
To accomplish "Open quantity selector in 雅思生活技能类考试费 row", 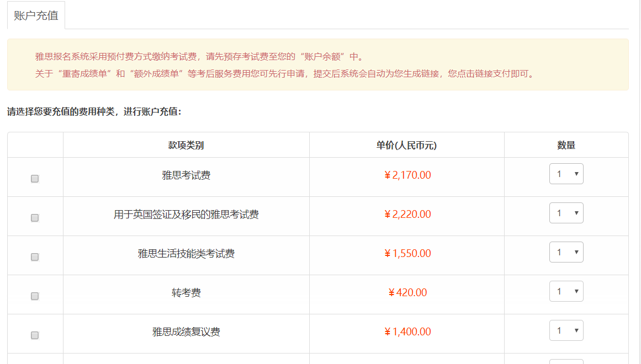I will [x=566, y=252].
